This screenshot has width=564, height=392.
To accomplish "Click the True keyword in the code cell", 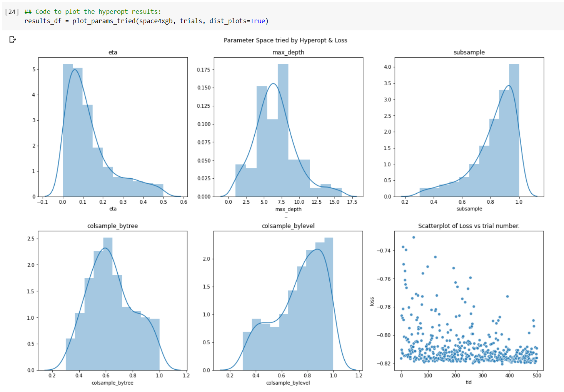I will click(x=258, y=21).
